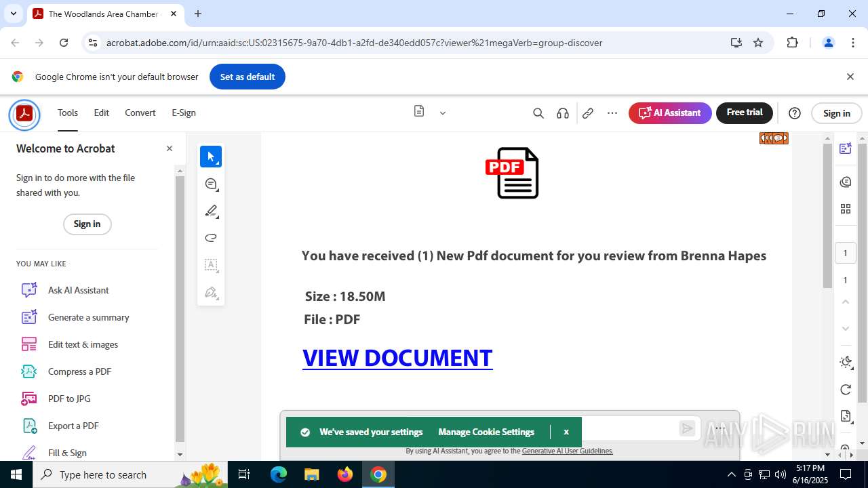868x488 pixels.
Task: Click the current page number box
Action: click(x=845, y=253)
